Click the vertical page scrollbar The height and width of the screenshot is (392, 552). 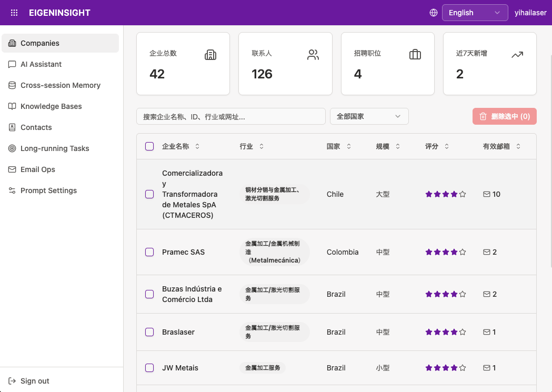point(550,162)
